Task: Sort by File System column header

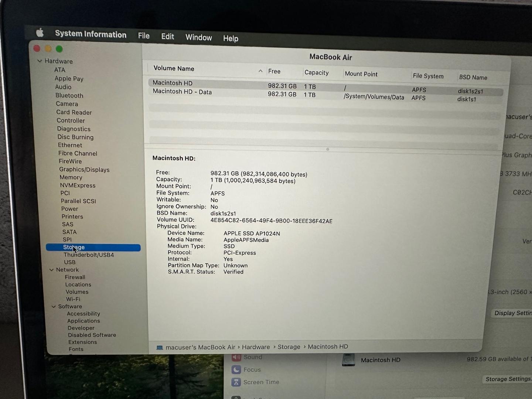Action: (x=428, y=76)
